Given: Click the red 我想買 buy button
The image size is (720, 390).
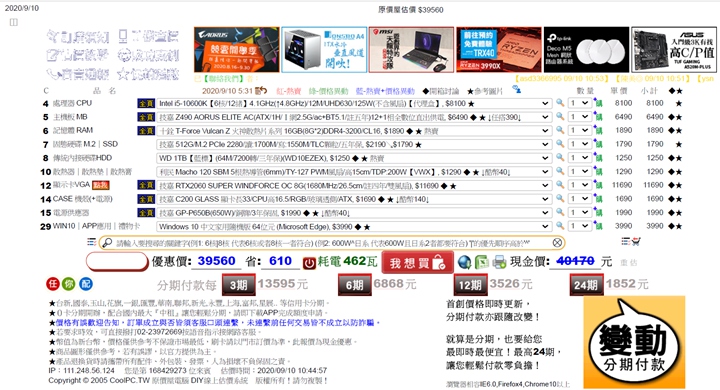Looking at the screenshot, I should (x=417, y=263).
